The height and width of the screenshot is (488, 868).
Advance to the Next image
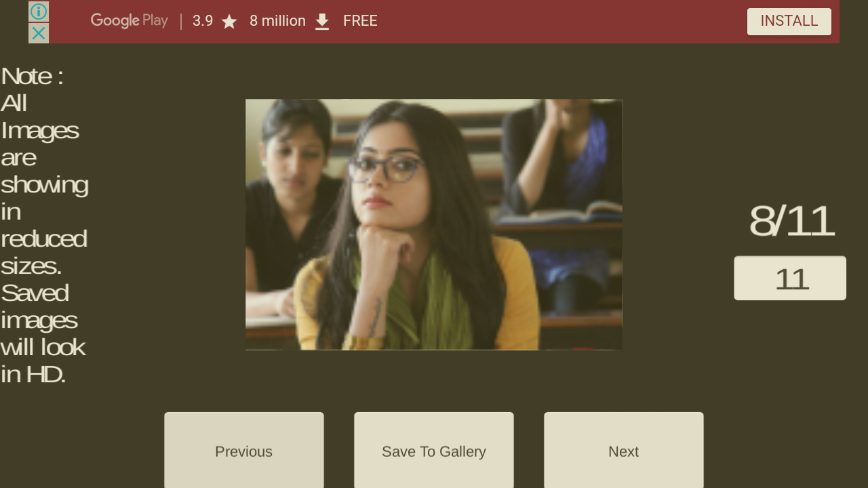pyautogui.click(x=624, y=450)
